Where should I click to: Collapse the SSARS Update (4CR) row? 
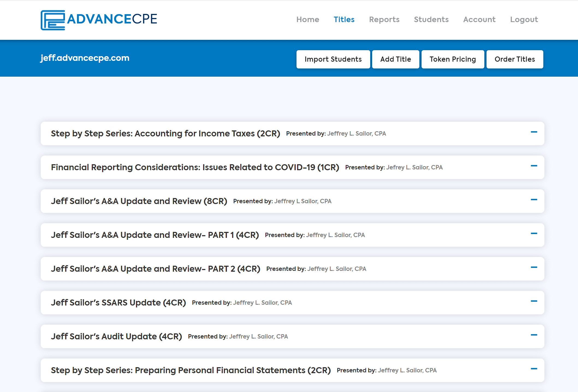coord(534,301)
